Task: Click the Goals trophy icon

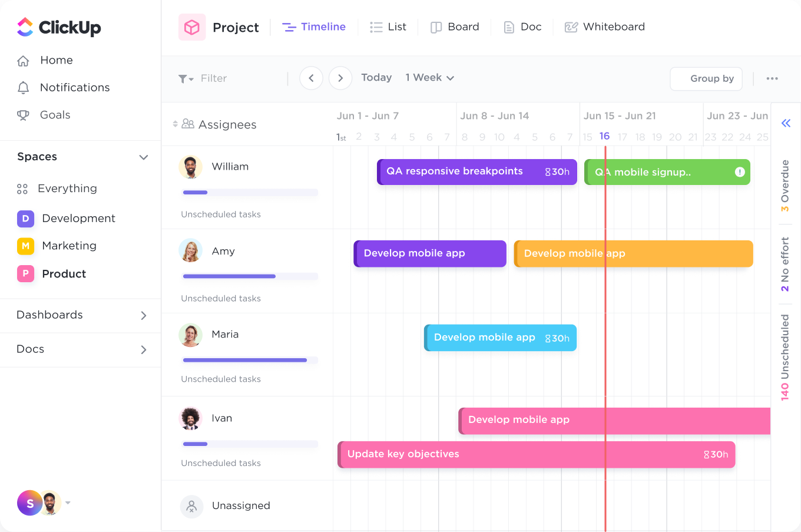Action: [23, 115]
